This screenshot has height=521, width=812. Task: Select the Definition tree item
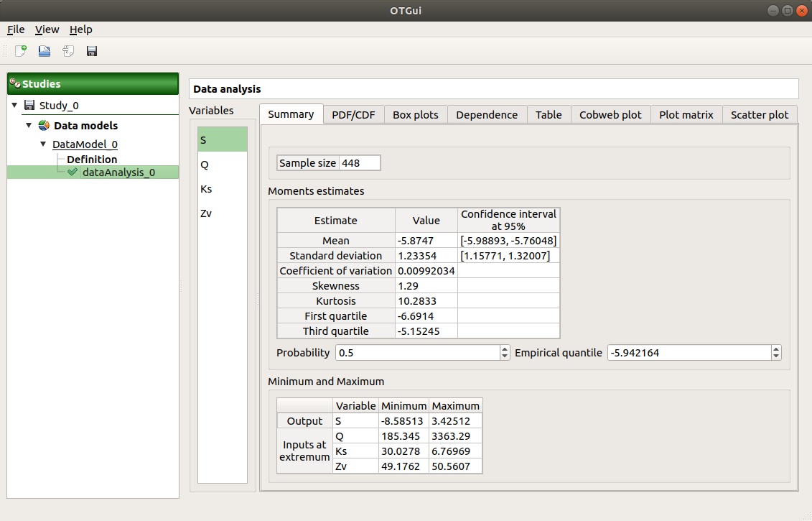click(x=92, y=160)
